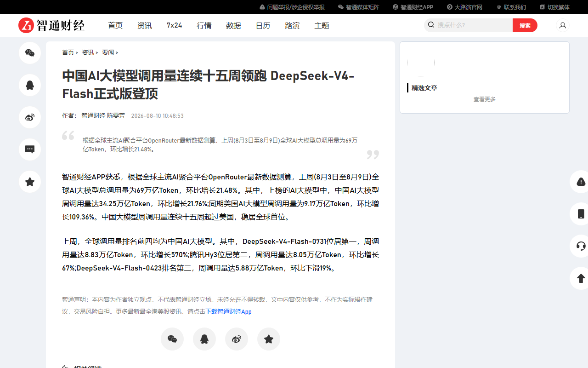Go to the 首页 navigation tab

(x=115, y=25)
